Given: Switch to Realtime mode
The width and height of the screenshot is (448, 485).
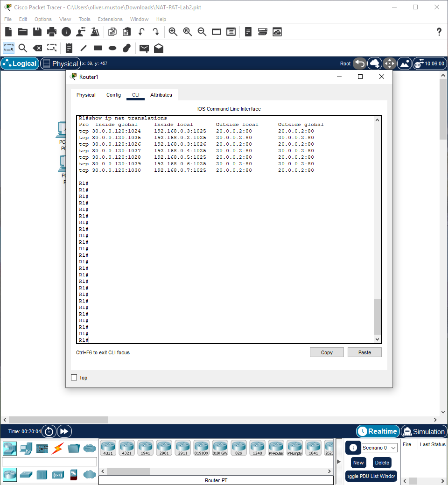Looking at the screenshot, I should click(x=378, y=431).
